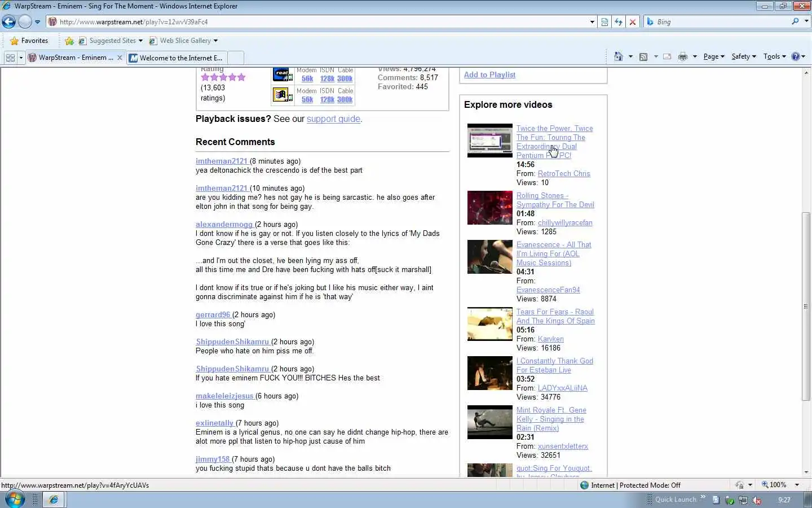Click the RealPlayer format icon

(283, 75)
